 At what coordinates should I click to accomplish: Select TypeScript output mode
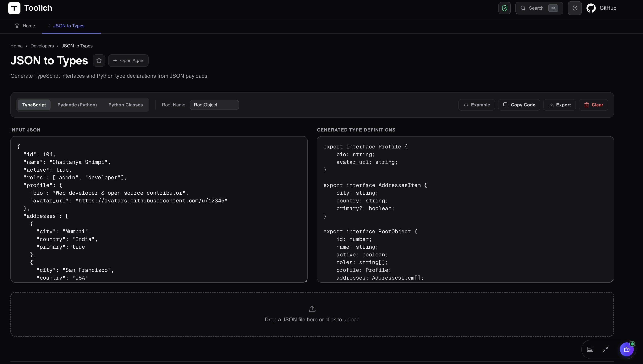pyautogui.click(x=34, y=105)
